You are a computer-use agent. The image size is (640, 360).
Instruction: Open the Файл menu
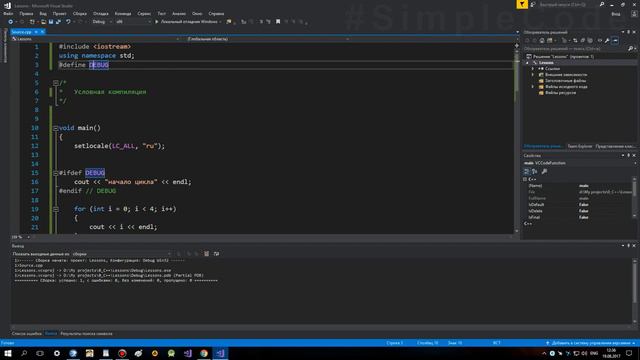(x=8, y=13)
